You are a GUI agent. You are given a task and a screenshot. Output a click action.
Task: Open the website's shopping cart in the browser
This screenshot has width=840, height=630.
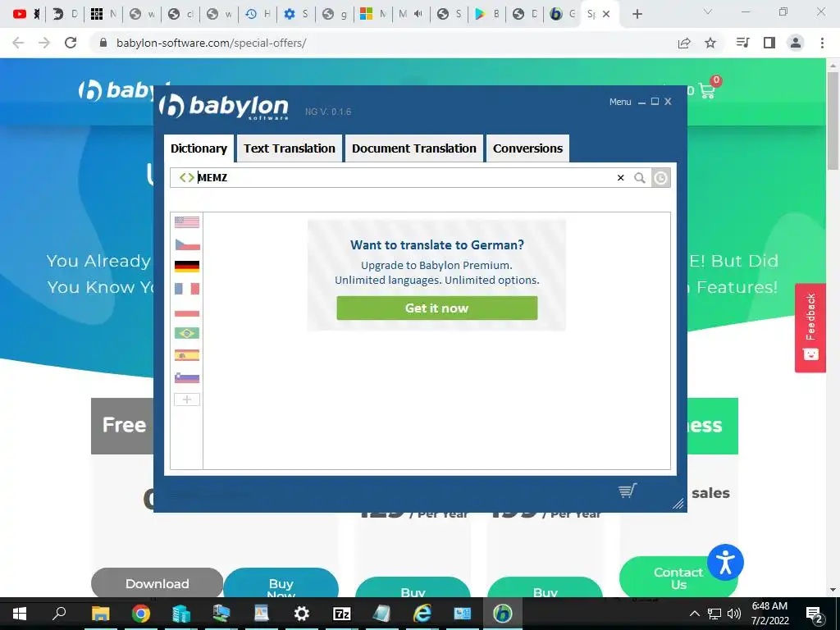pos(708,90)
